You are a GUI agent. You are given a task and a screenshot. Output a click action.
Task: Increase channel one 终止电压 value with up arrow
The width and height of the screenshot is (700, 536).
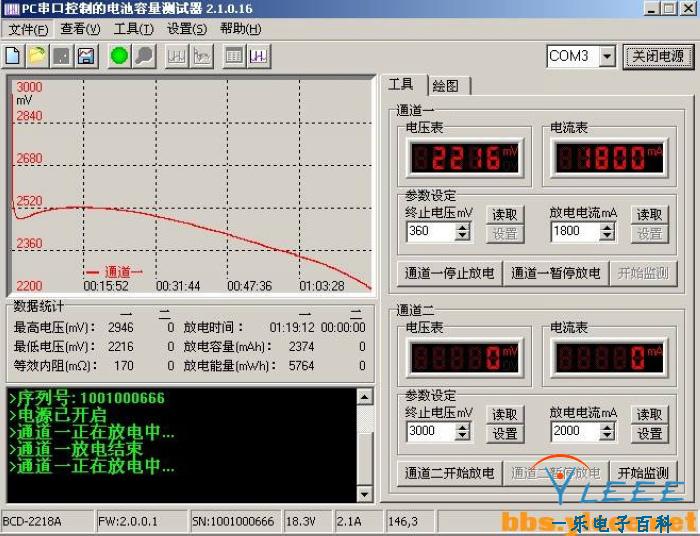point(462,227)
